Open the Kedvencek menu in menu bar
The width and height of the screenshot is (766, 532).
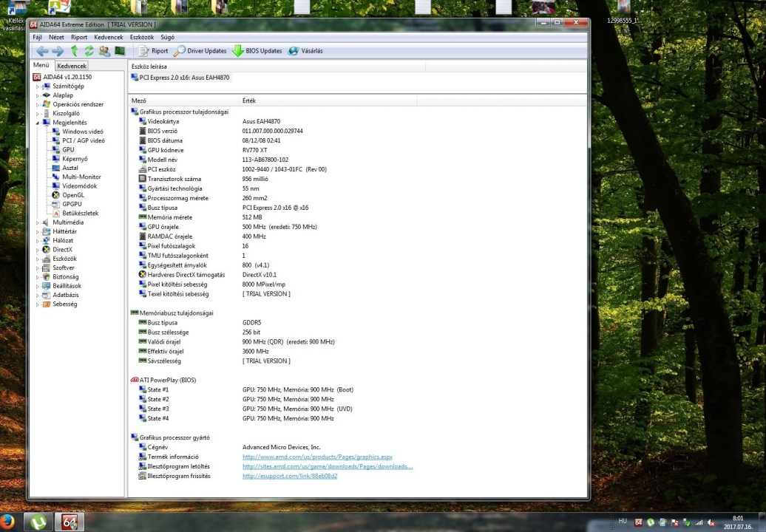[x=109, y=37]
